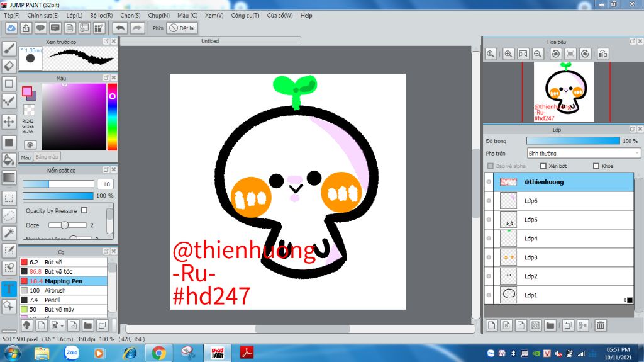Viewport: 644px width, 362px height.
Task: Select the Bucket fill tool
Action: (x=9, y=160)
